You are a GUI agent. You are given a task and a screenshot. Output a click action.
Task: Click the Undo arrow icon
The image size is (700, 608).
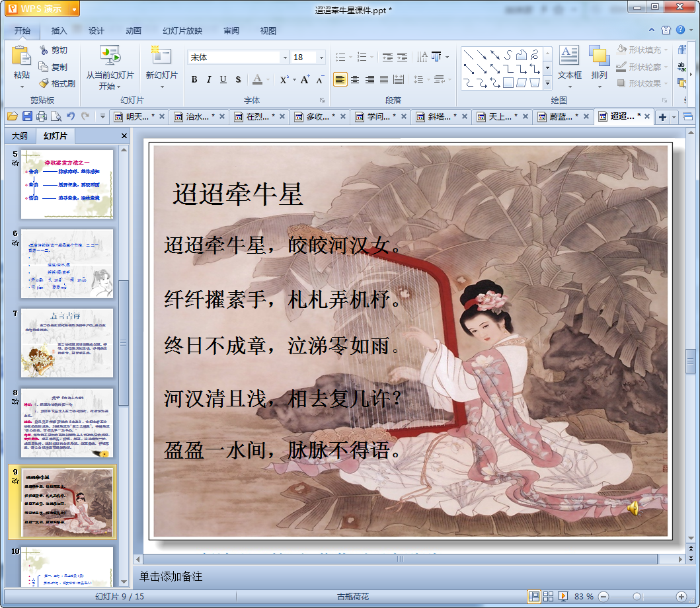(x=71, y=116)
